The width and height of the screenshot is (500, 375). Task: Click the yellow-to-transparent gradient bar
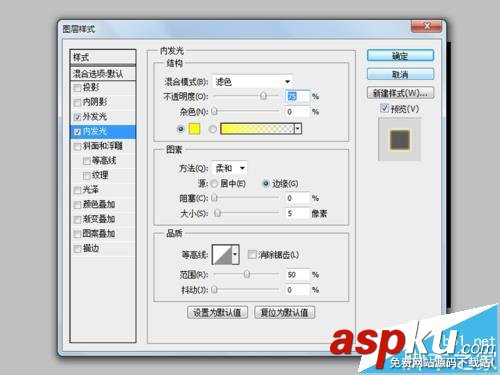[257, 129]
